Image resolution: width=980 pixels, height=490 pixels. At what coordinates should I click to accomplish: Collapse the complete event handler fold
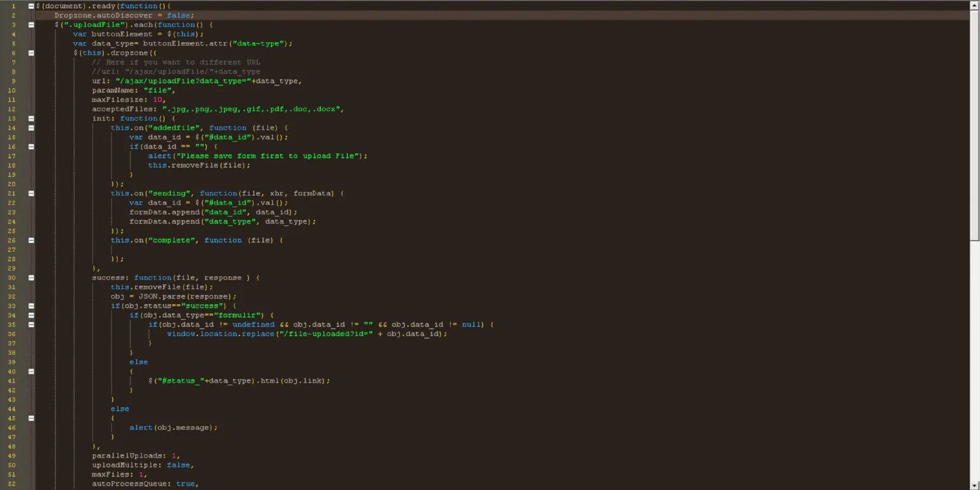pos(31,240)
